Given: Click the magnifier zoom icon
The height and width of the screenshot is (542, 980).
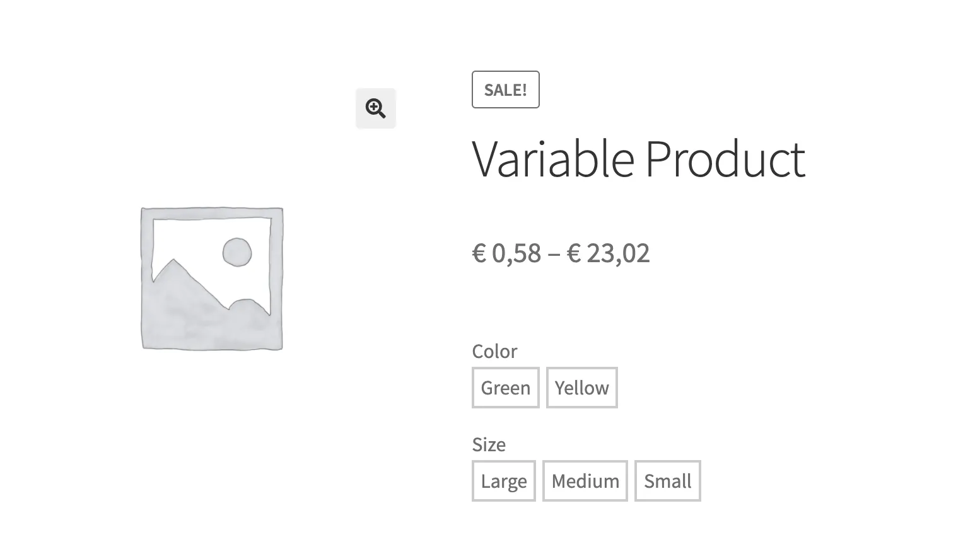Looking at the screenshot, I should [376, 108].
